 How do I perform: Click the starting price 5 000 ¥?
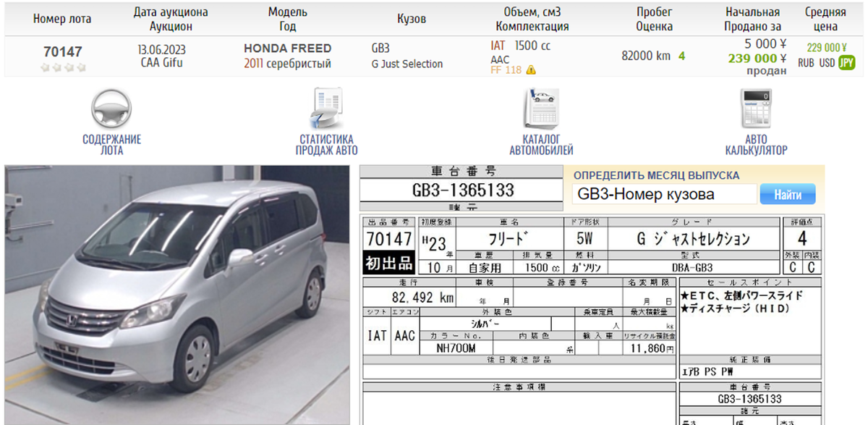point(765,43)
